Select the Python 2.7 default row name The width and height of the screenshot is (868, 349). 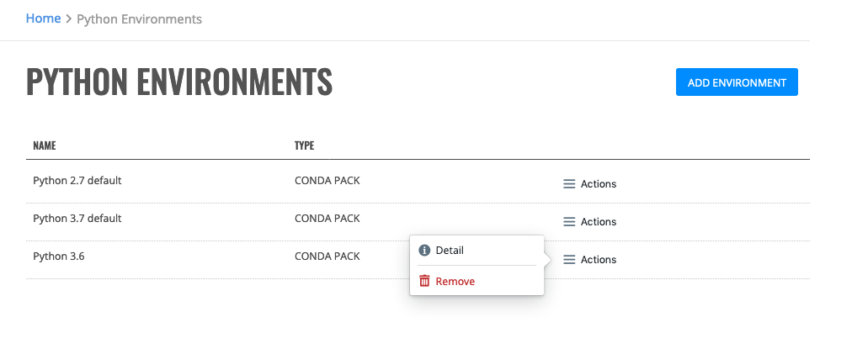77,180
